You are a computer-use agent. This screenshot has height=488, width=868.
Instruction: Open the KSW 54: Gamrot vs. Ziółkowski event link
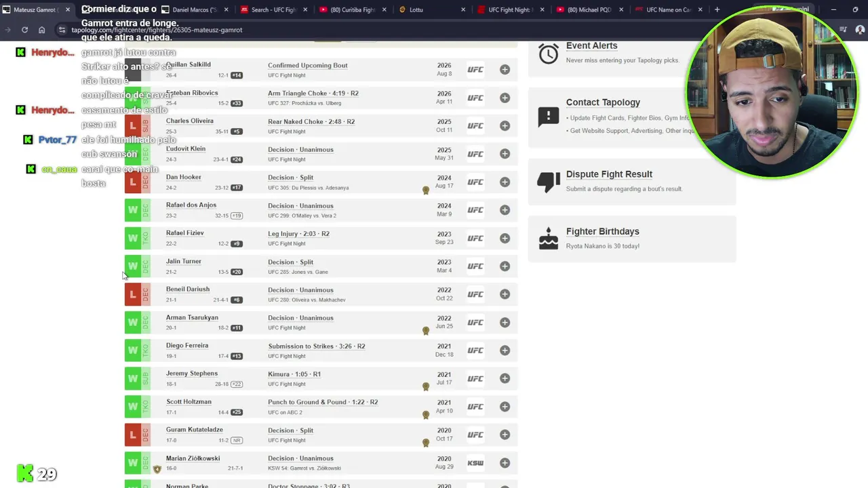pyautogui.click(x=304, y=468)
